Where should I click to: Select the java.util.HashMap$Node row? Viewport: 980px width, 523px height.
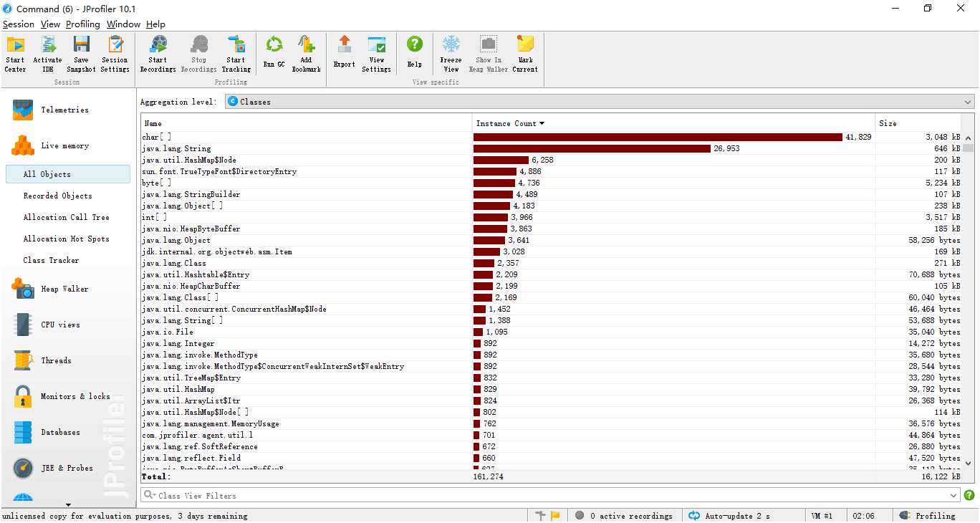click(x=552, y=160)
